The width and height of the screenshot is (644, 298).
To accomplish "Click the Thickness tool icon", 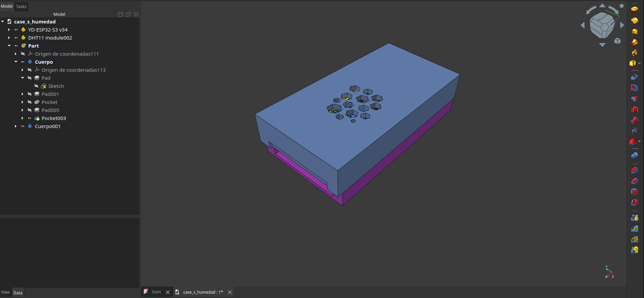I will point(634,202).
